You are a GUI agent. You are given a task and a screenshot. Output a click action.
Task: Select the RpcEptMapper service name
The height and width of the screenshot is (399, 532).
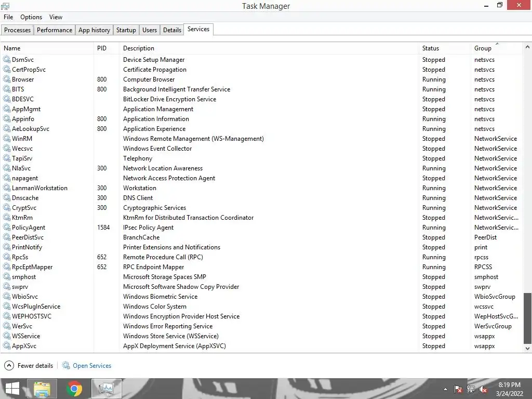coord(32,267)
